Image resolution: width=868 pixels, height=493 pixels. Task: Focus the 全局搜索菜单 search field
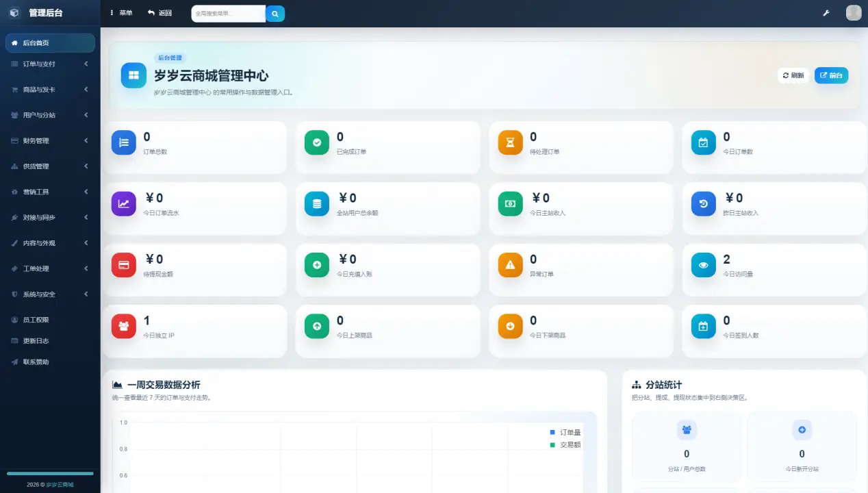pos(229,14)
